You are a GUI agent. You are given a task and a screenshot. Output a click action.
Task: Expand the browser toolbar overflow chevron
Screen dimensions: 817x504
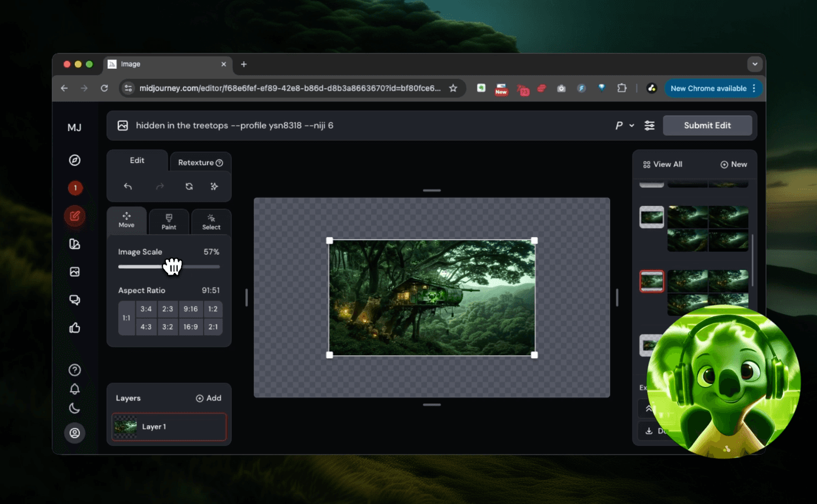point(755,64)
